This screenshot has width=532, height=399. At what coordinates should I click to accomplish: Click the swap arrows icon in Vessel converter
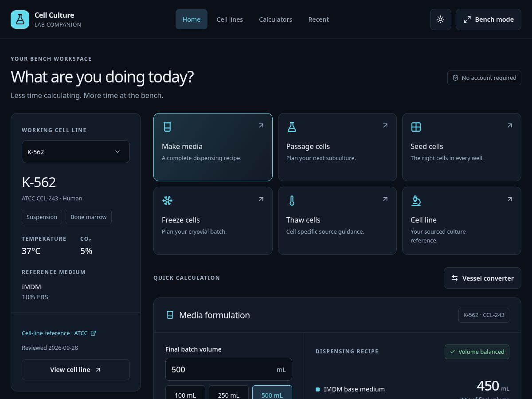[x=455, y=278]
